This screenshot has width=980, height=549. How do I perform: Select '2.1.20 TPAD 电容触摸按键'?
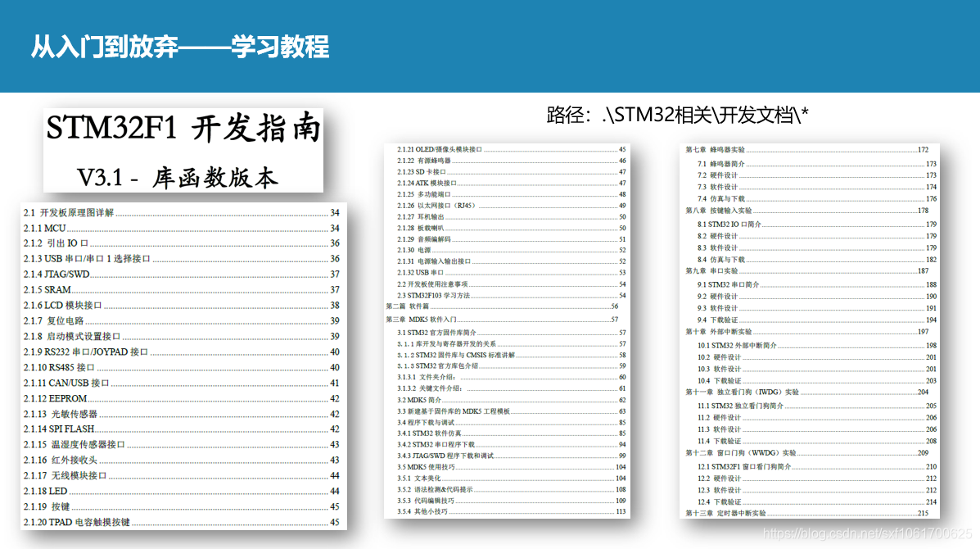[181, 522]
